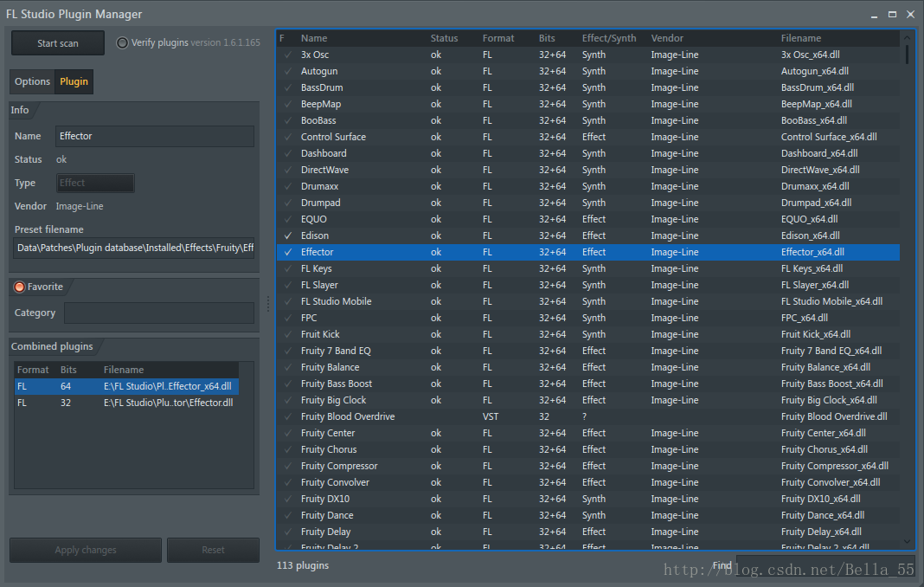Toggle favorite checkmark for Edison
The image size is (924, 587).
pyautogui.click(x=287, y=235)
